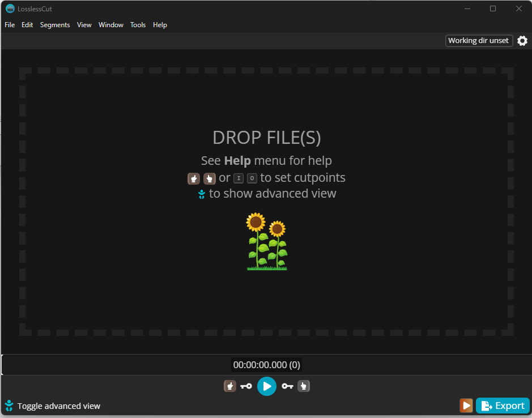Viewport: 532px width, 418px height.
Task: Open the Window menu
Action: pos(111,25)
